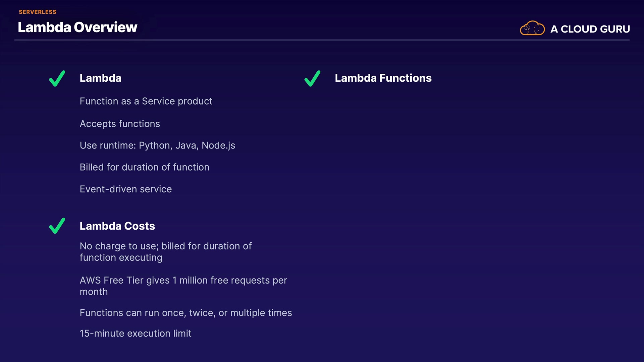The image size is (644, 362).
Task: Click the Event-driven service bullet text
Action: [126, 189]
